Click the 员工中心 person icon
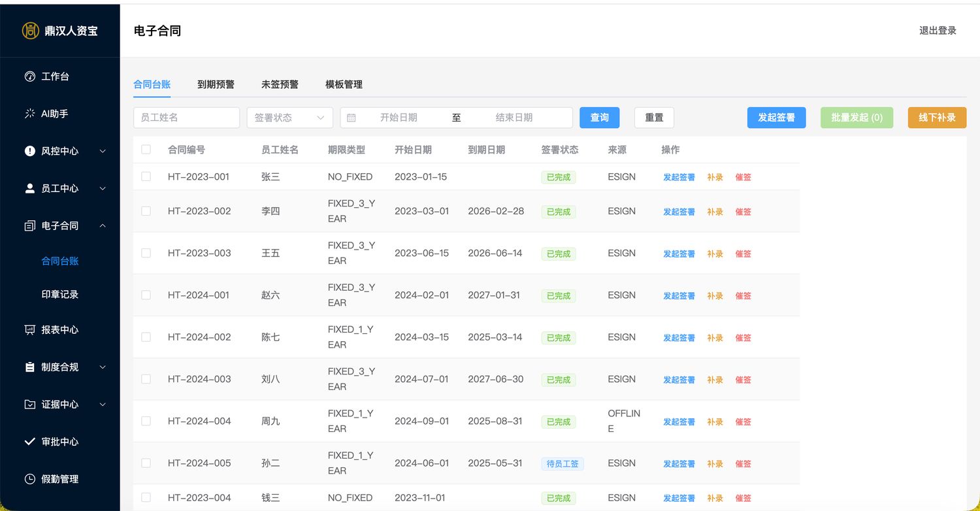Image resolution: width=980 pixels, height=511 pixels. [x=29, y=188]
